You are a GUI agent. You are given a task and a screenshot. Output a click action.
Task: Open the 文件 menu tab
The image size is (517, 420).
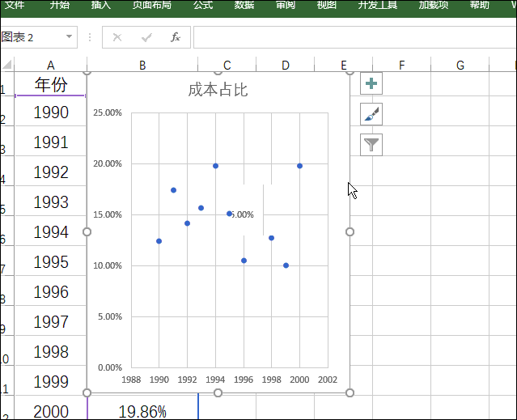[15, 5]
